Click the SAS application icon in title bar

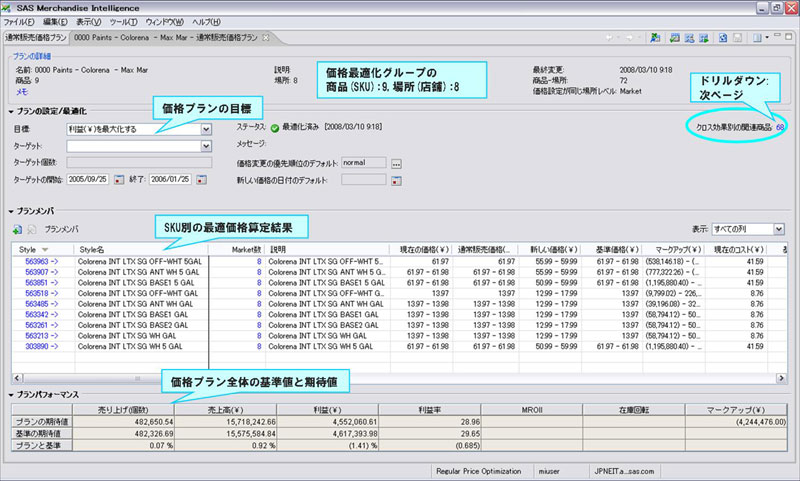[x=7, y=8]
